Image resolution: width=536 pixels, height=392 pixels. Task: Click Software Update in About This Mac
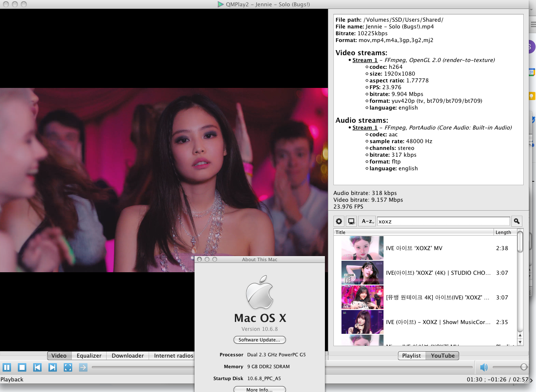pos(260,340)
